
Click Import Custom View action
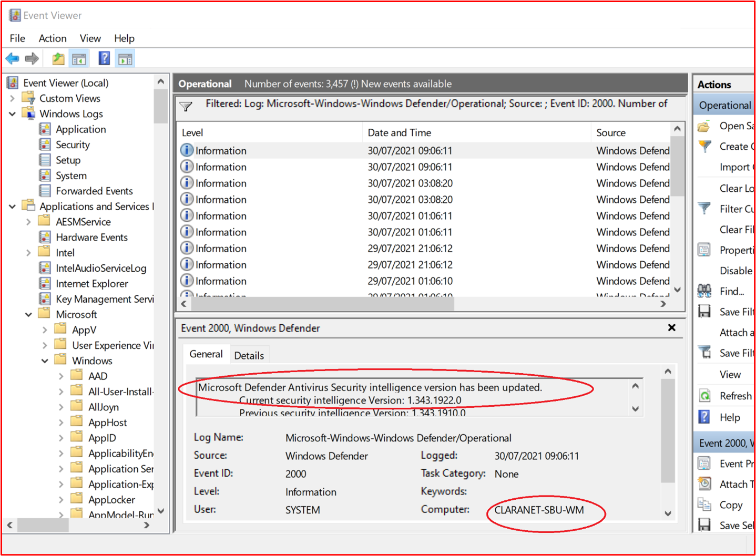737,167
